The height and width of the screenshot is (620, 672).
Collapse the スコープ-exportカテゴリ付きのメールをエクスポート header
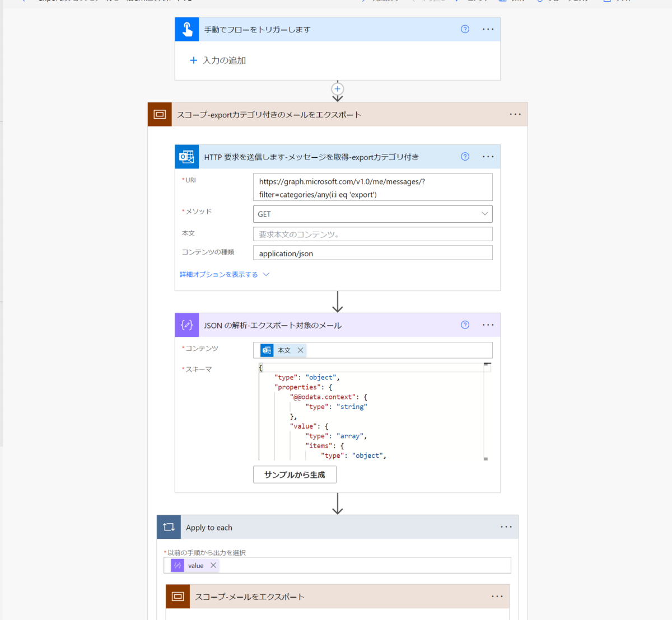coord(337,114)
